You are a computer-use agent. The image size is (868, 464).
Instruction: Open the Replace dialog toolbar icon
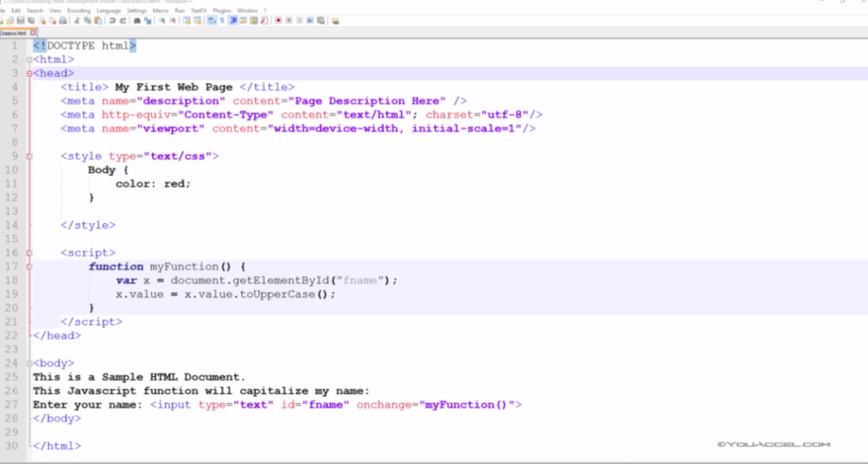(148, 21)
